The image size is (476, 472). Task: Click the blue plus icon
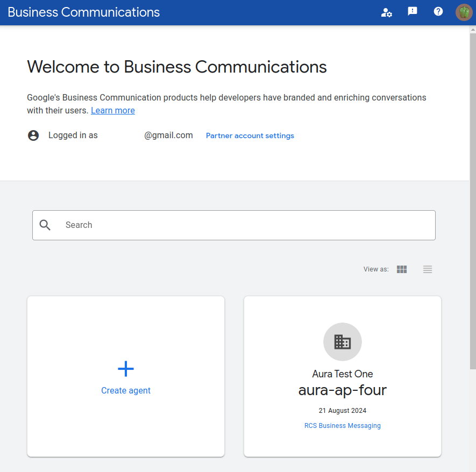point(126,369)
